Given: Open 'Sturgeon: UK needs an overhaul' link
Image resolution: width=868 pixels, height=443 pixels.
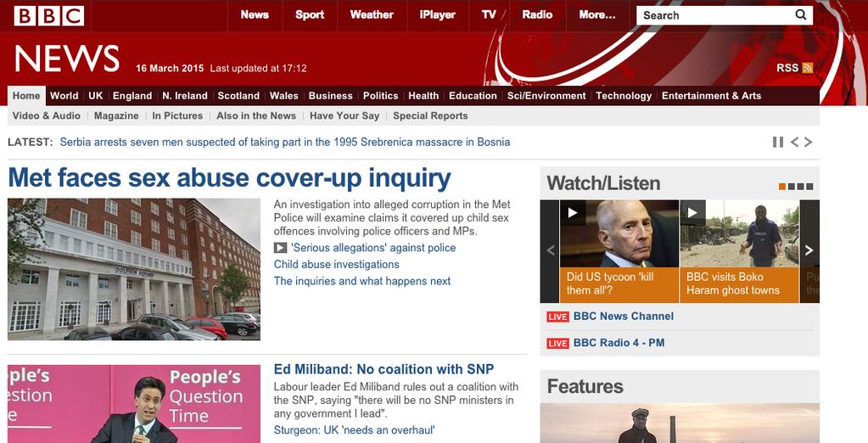Looking at the screenshot, I should point(355,430).
